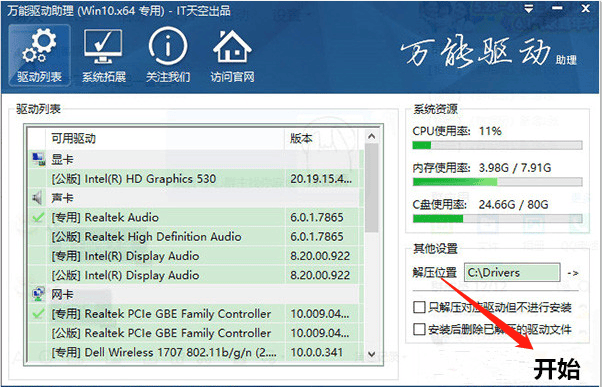Viewport: 602px width, 387px height.
Task: Select [专用] Intel(R) Display Audio row
Action: click(x=196, y=256)
